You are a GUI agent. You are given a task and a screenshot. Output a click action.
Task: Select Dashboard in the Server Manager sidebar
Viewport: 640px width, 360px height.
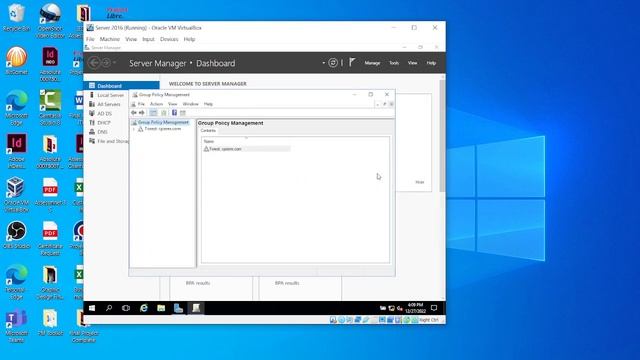[x=122, y=86]
